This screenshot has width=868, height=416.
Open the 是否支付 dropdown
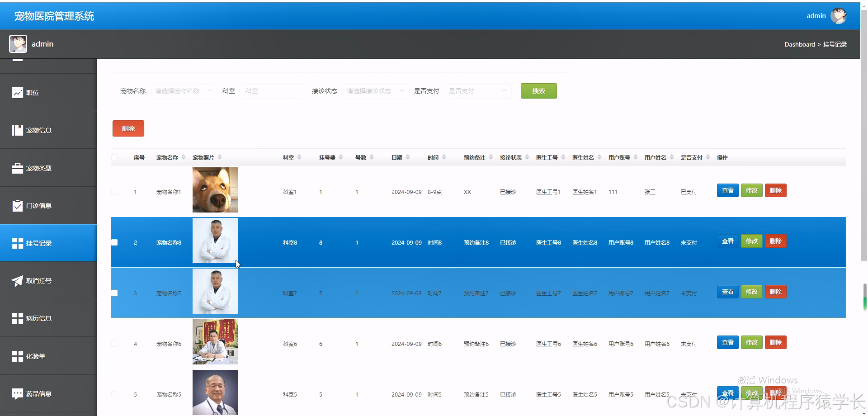477,91
